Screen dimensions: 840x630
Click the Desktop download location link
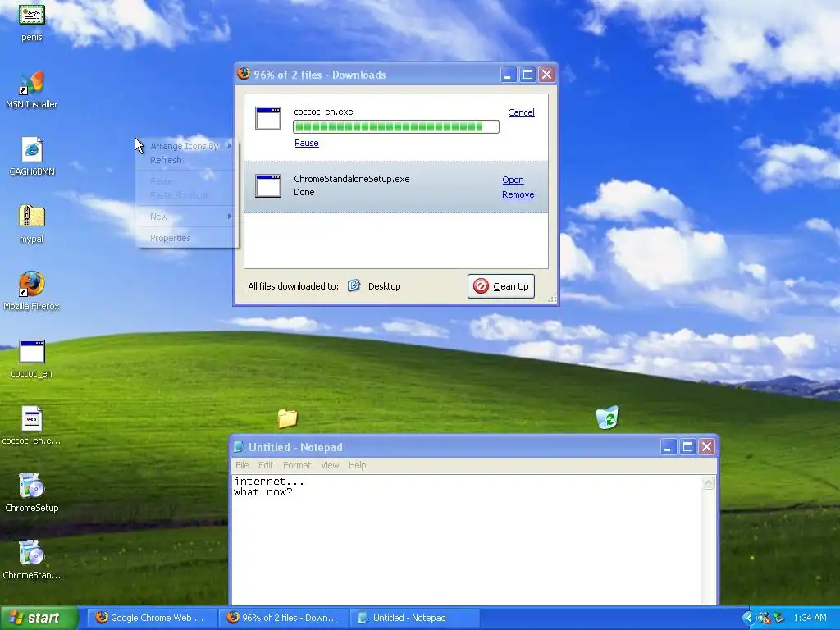[384, 286]
